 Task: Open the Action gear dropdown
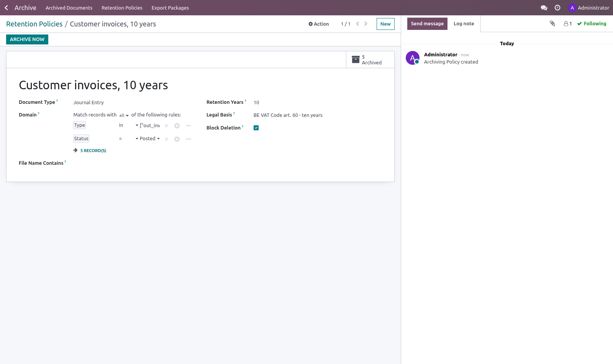(x=318, y=24)
